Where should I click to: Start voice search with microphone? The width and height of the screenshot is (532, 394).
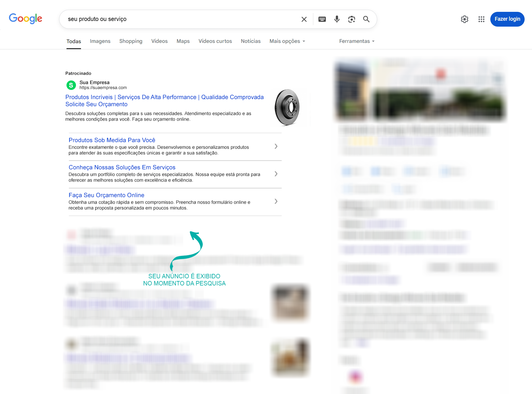[x=337, y=19]
